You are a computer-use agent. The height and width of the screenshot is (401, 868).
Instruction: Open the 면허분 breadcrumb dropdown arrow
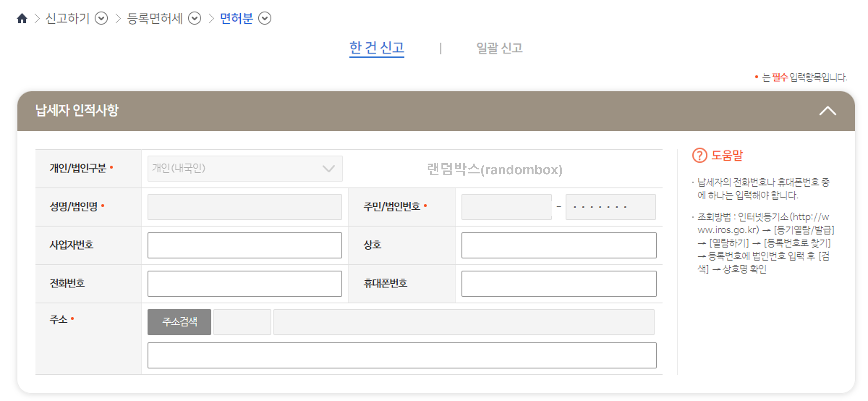[265, 18]
